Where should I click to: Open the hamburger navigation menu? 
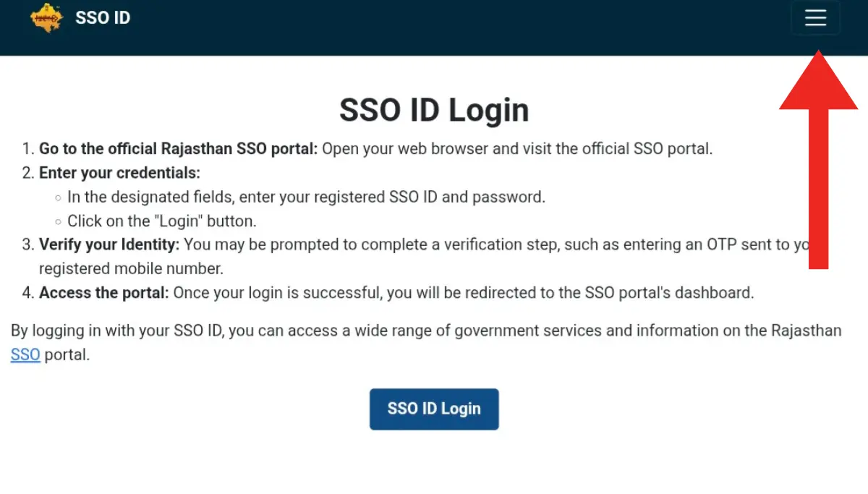click(x=816, y=17)
